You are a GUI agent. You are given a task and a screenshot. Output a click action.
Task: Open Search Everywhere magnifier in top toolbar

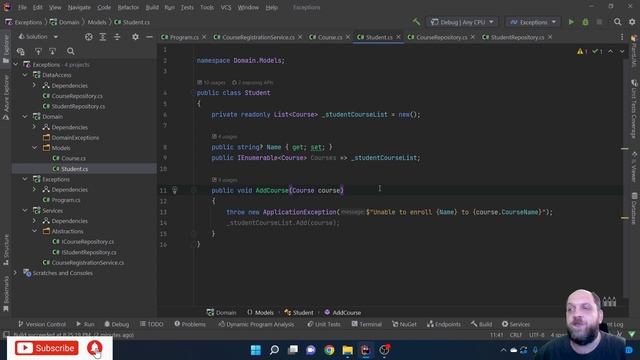(618, 22)
